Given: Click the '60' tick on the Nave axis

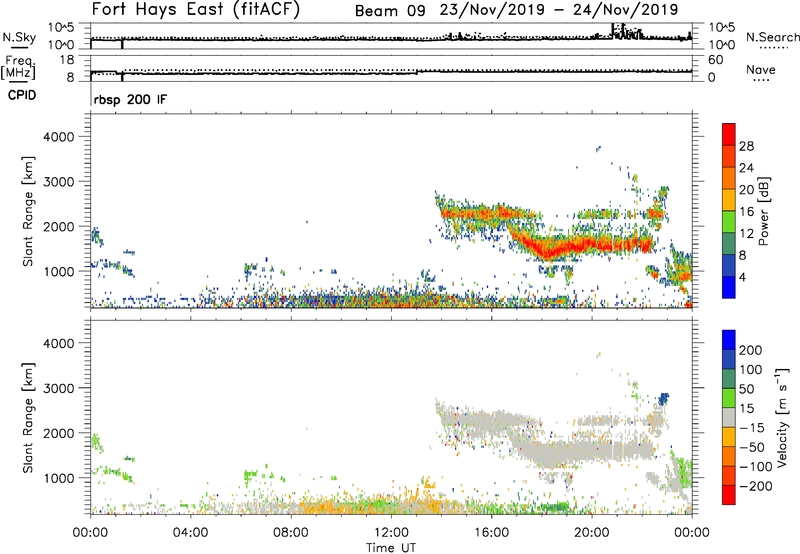Looking at the screenshot, I should click(x=716, y=60).
